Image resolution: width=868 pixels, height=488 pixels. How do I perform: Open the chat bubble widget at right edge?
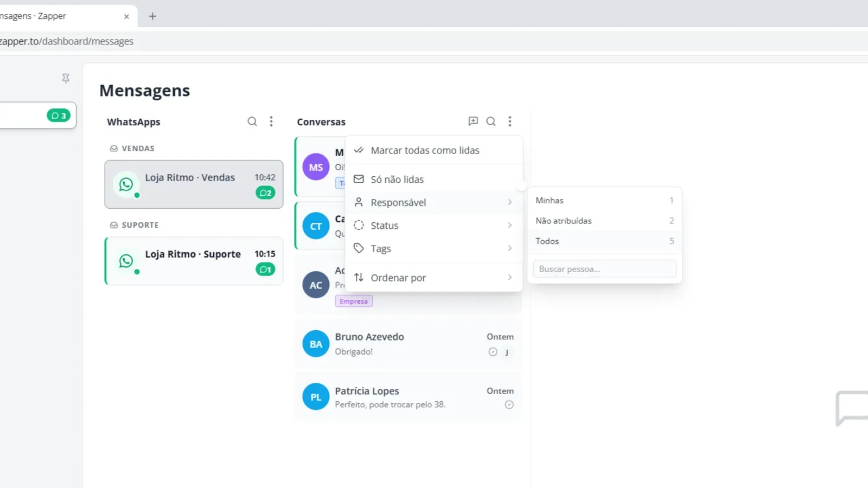(x=852, y=408)
